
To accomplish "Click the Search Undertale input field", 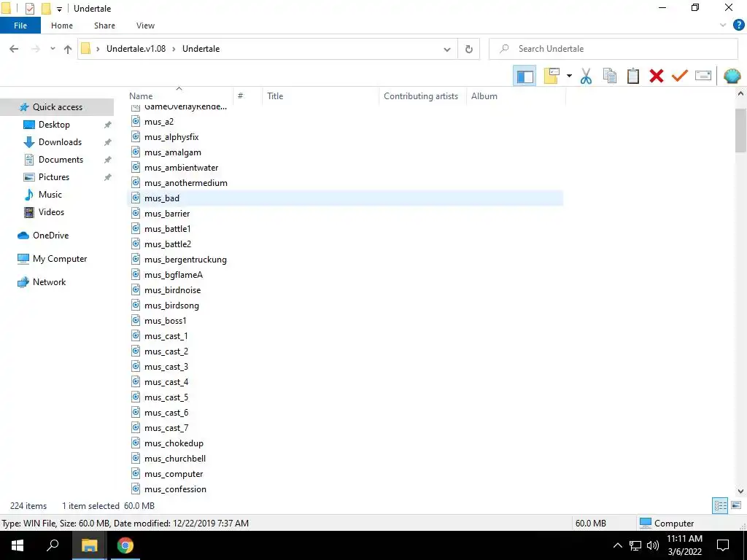I will click(x=613, y=49).
